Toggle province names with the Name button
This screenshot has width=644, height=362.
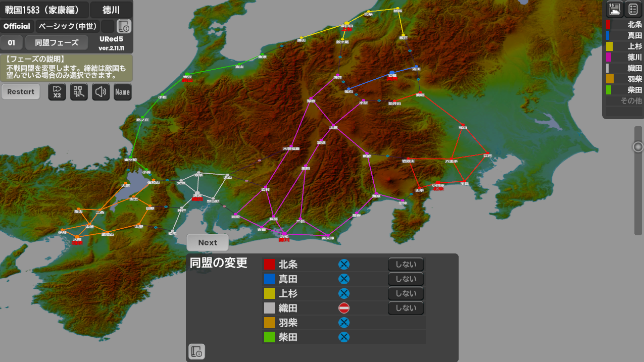tap(122, 92)
